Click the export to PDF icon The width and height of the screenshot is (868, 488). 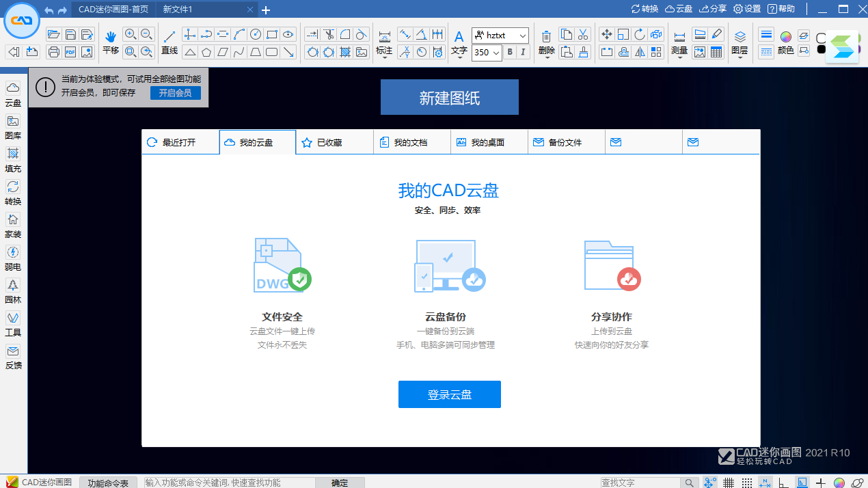point(70,52)
